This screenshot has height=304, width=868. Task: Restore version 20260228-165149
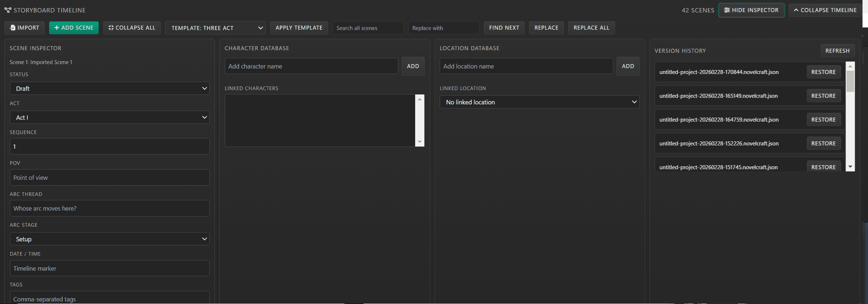[x=824, y=96]
